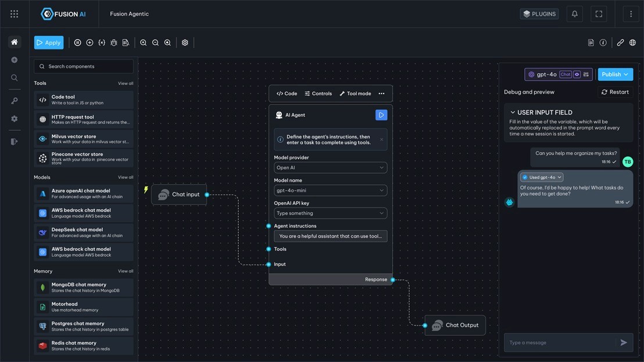Screen dimensions: 644x362
Task: Select the MongoDB chat memory component
Action: pyautogui.click(x=84, y=288)
